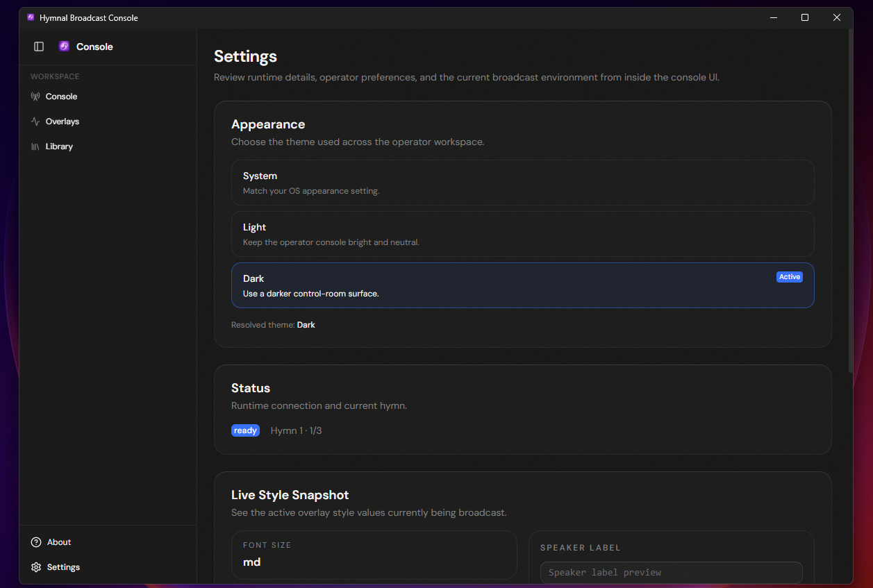The width and height of the screenshot is (873, 588).
Task: Click the Console header title
Action: point(94,47)
